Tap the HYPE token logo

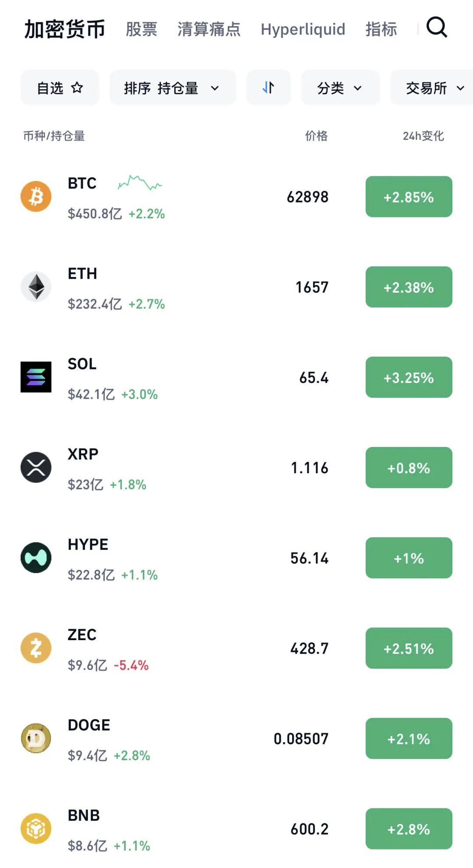[x=36, y=557]
